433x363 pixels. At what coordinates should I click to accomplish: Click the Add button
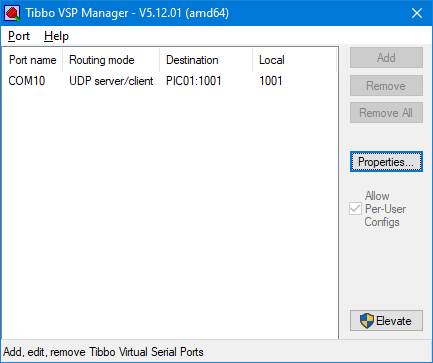386,58
